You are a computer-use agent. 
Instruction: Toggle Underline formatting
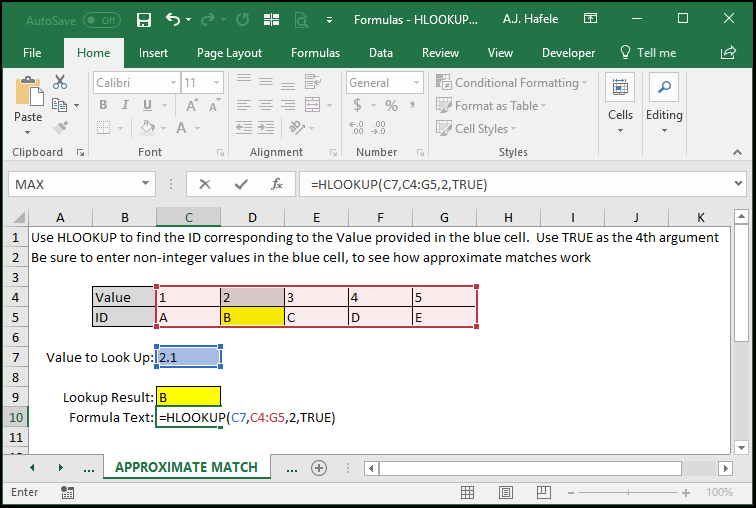click(148, 105)
